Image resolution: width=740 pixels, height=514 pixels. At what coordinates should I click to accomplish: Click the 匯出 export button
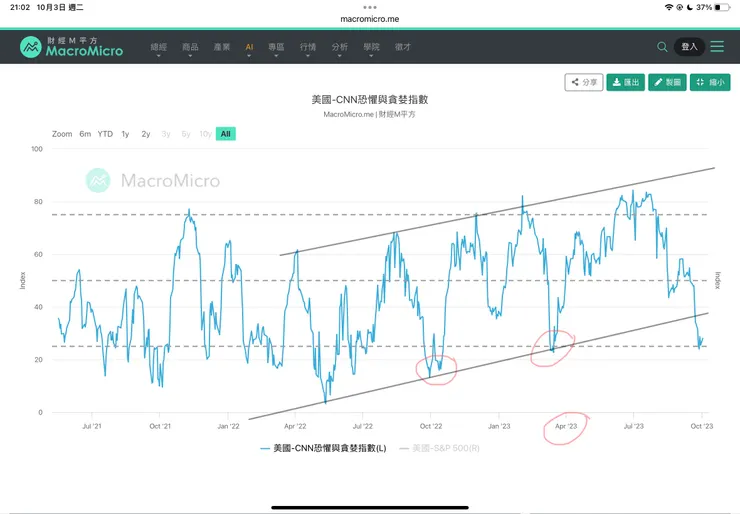(625, 82)
